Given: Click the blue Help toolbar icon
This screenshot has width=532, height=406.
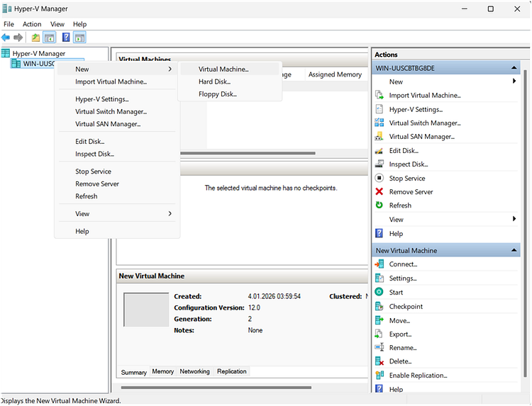Looking at the screenshot, I should (x=66, y=38).
